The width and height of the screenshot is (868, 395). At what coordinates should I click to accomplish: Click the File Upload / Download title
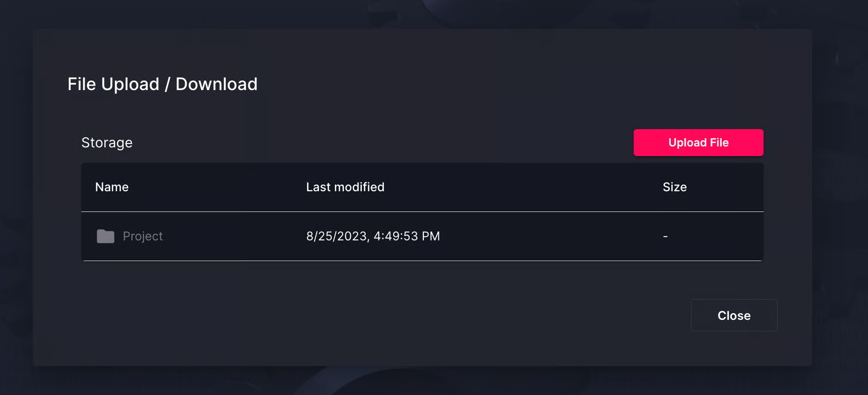tap(162, 84)
